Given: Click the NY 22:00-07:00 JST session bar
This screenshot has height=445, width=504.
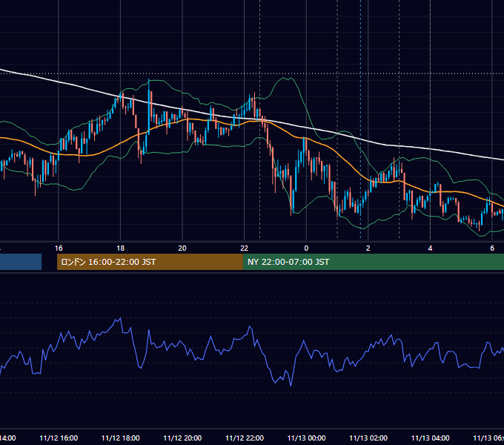Looking at the screenshot, I should (x=373, y=262).
